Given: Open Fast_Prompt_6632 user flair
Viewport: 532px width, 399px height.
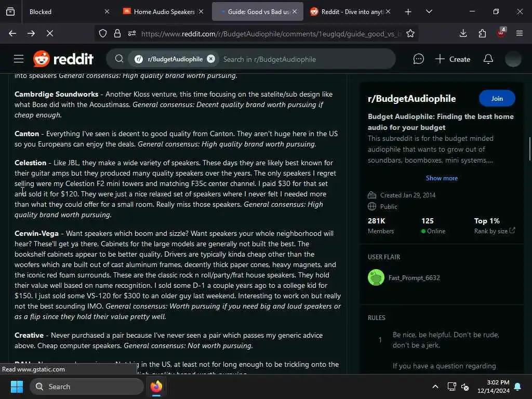Looking at the screenshot, I should [x=404, y=277].
